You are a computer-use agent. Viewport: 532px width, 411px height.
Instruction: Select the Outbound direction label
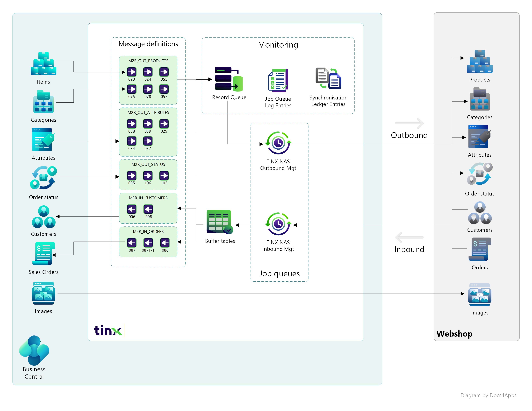(409, 135)
